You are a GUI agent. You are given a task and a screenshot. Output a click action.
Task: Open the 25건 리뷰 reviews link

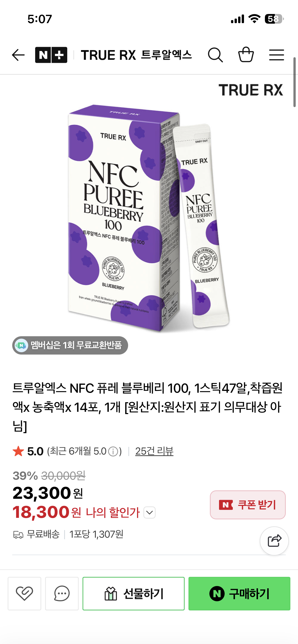[154, 451]
